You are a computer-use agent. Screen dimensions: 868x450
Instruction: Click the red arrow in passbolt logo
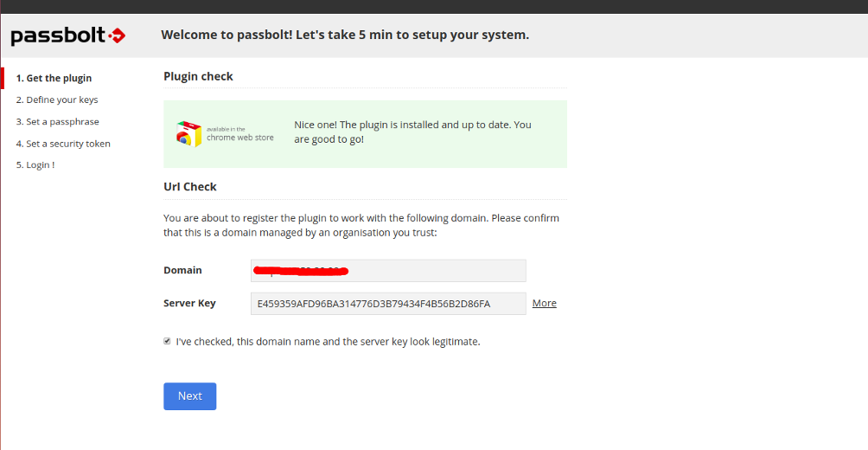(116, 36)
